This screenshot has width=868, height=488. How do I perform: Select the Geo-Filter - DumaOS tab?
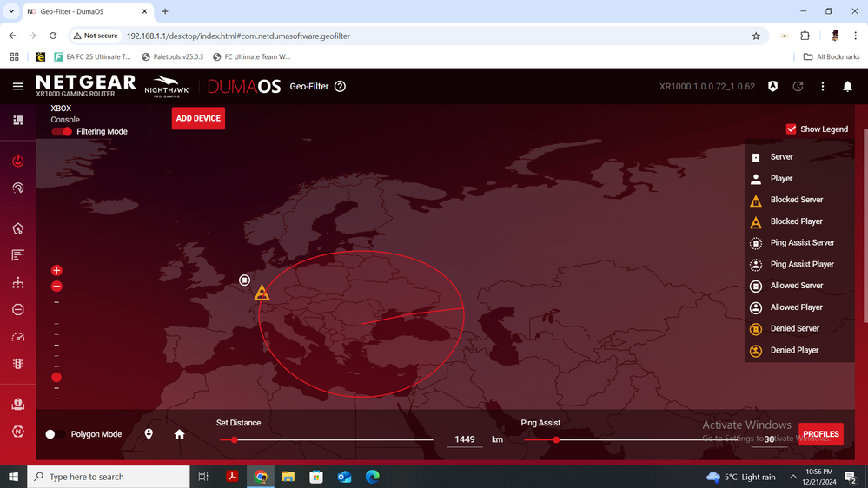click(88, 11)
